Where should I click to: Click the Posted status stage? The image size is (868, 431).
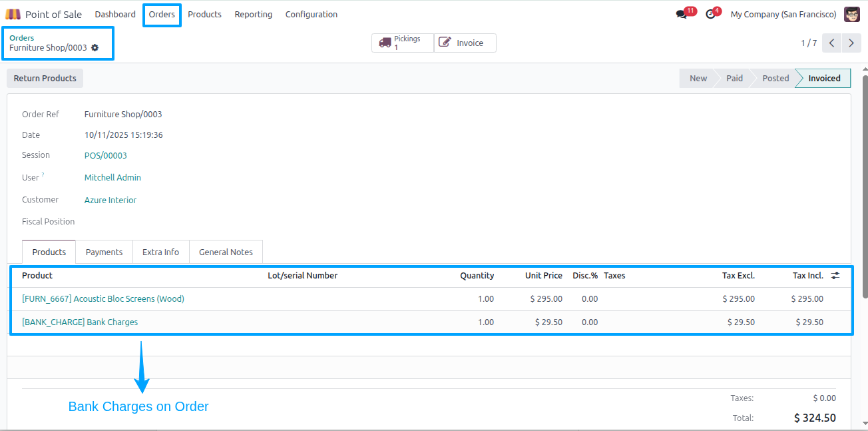[x=775, y=78]
